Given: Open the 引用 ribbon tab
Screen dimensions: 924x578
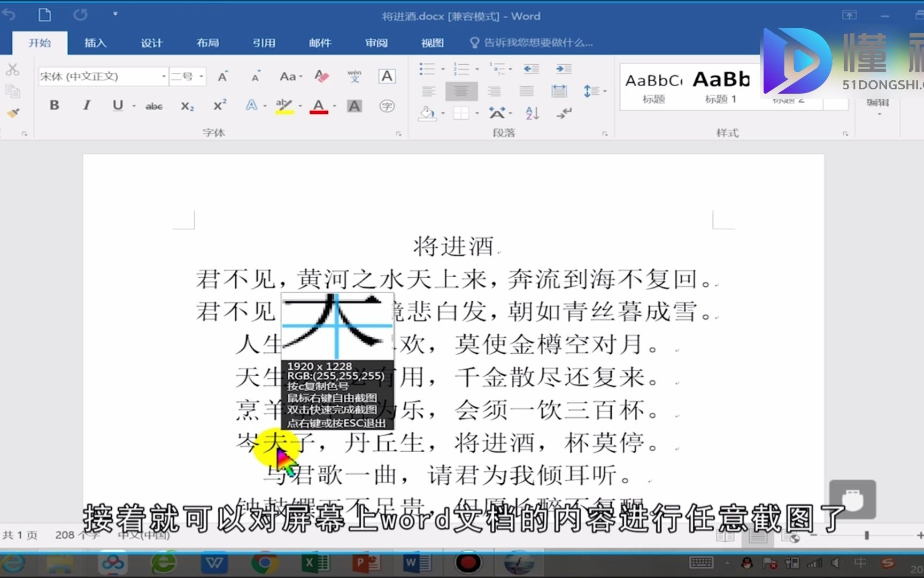Looking at the screenshot, I should tap(264, 43).
